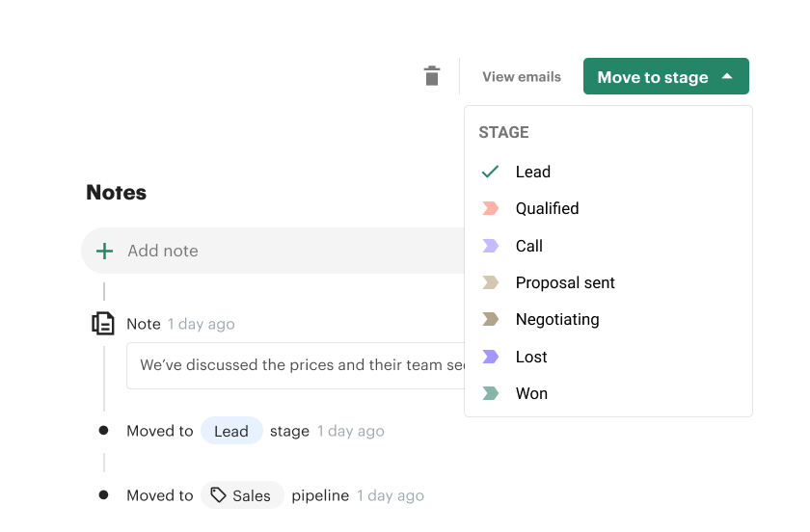
Task: Collapse the Move to stage dropdown
Action: coord(666,76)
